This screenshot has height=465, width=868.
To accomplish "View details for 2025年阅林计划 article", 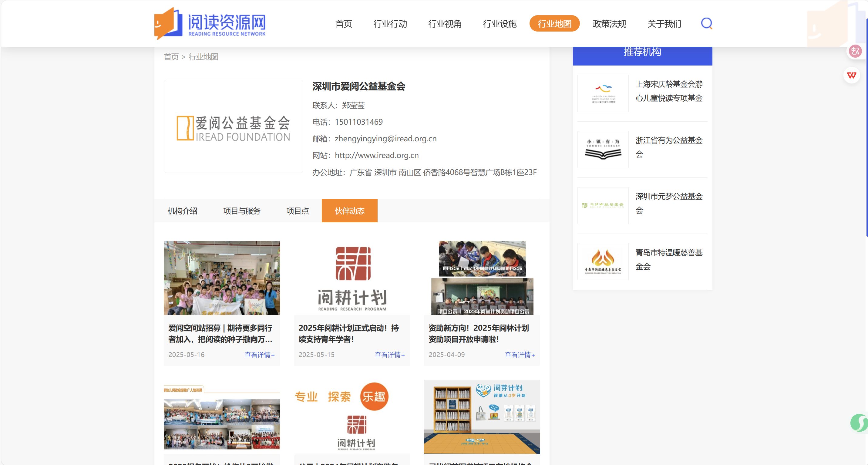I will tap(520, 355).
